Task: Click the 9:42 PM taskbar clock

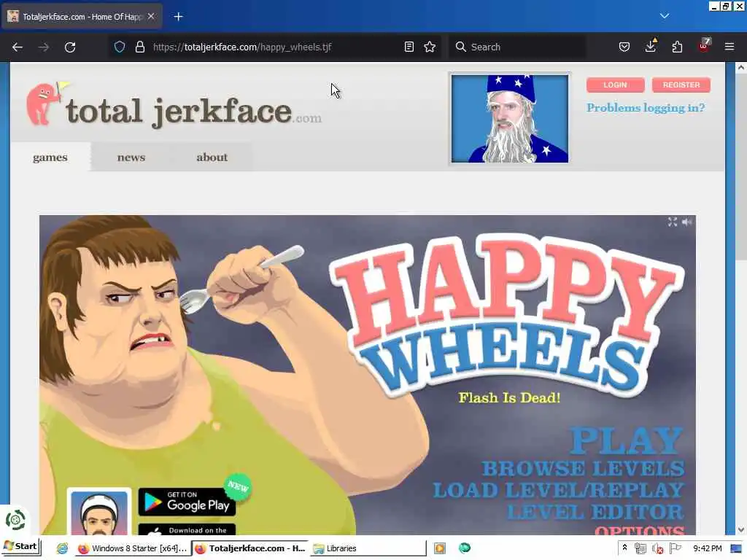Action: 707,548
